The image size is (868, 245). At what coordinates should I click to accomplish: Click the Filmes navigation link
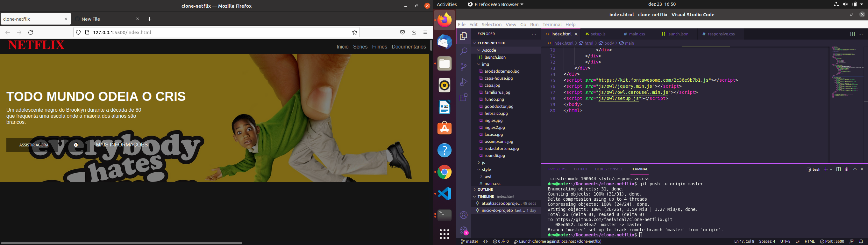click(x=380, y=47)
